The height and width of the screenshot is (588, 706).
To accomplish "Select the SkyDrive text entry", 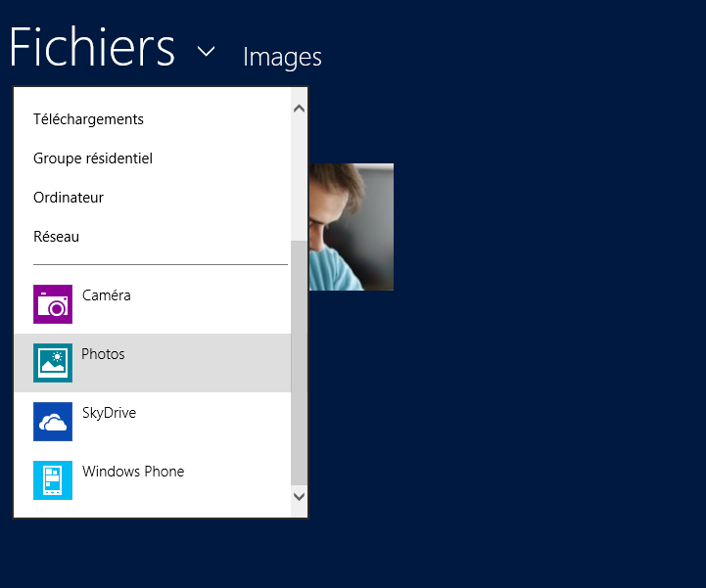I will [109, 413].
